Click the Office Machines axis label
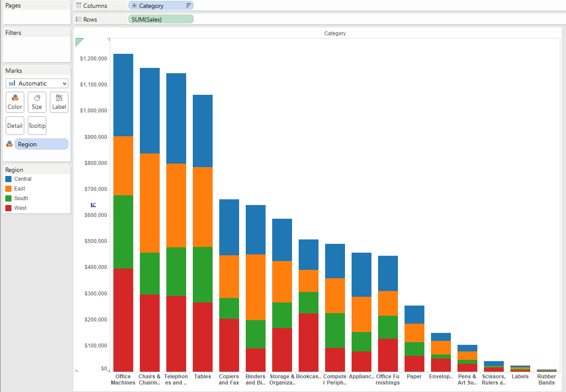 pos(123,380)
